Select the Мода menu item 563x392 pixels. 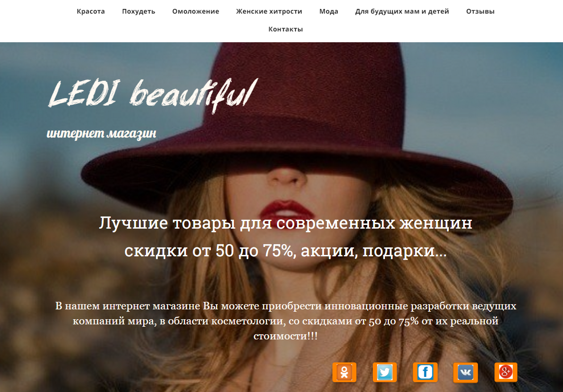(x=329, y=11)
